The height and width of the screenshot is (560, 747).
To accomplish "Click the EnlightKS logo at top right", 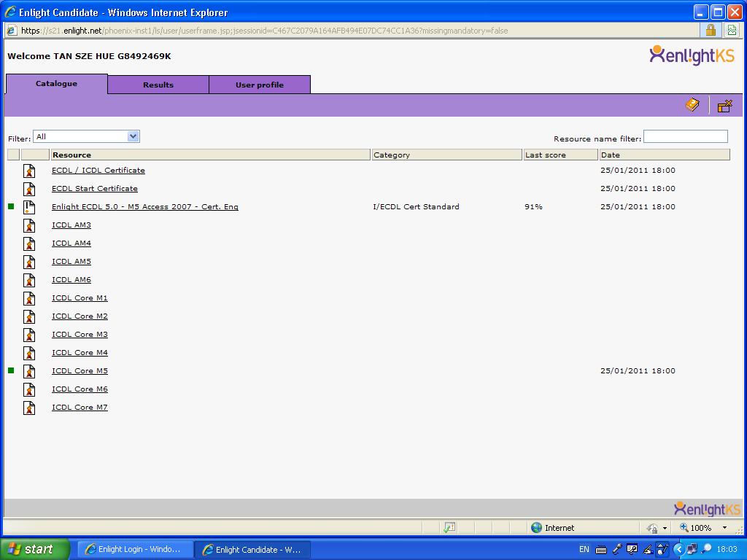I will point(692,55).
